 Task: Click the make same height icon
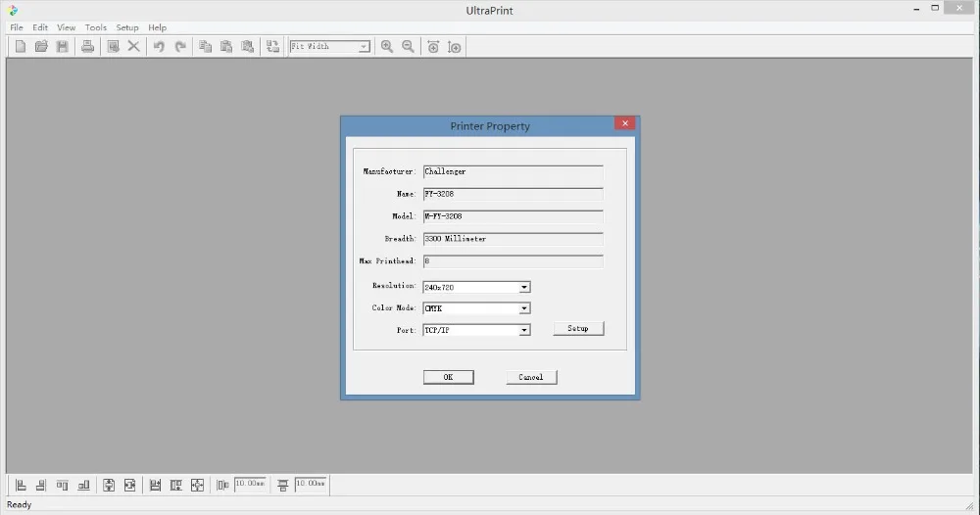176,485
